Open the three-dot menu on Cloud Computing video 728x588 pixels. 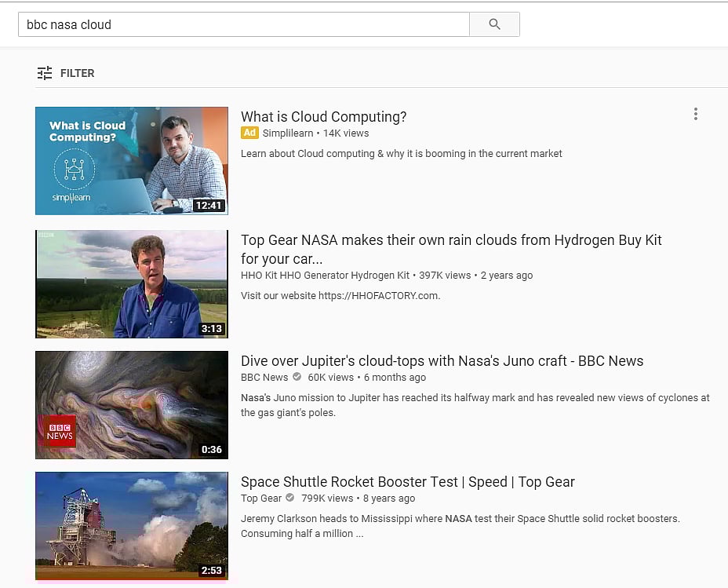click(695, 114)
